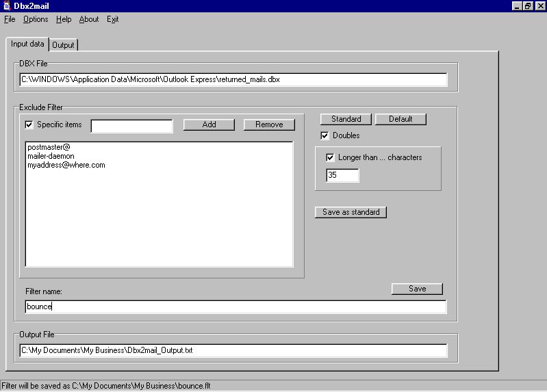Select postmaster@ in the exclude list
The width and height of the screenshot is (547, 392).
[x=49, y=147]
